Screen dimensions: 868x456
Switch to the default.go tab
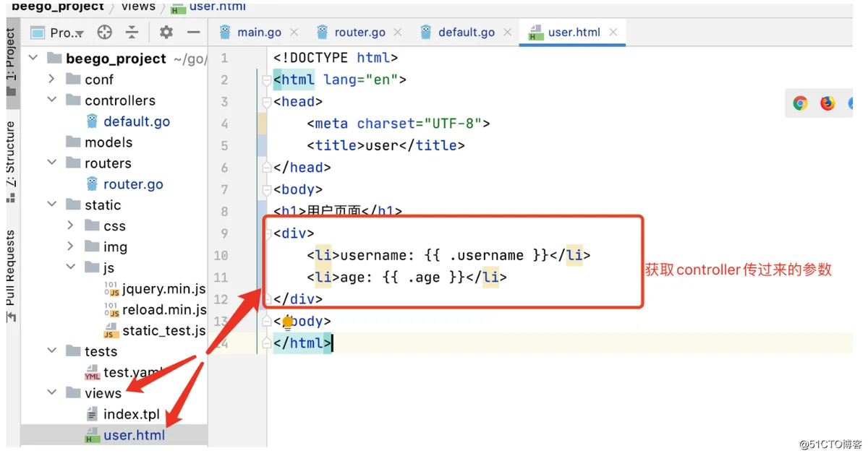pyautogui.click(x=467, y=33)
